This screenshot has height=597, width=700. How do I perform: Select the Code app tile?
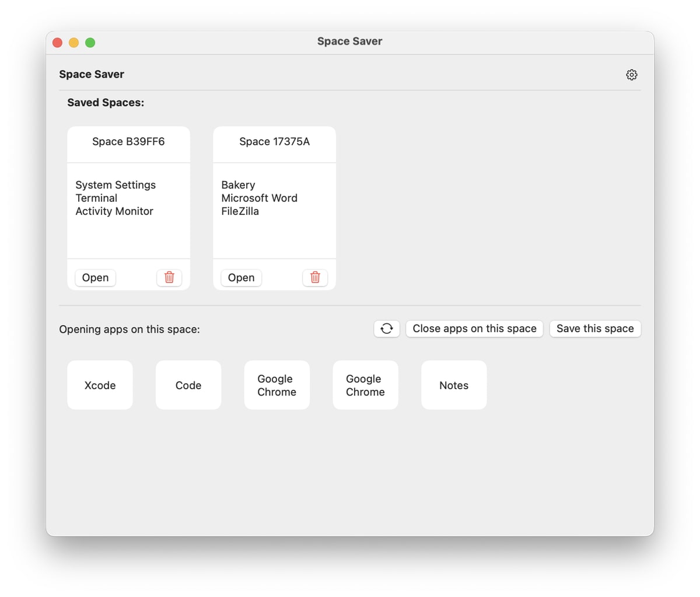coord(188,385)
